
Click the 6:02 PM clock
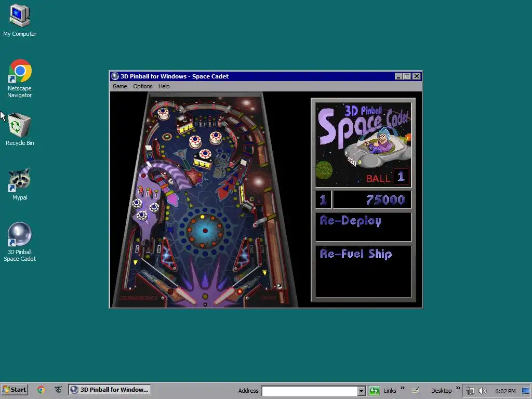point(505,391)
